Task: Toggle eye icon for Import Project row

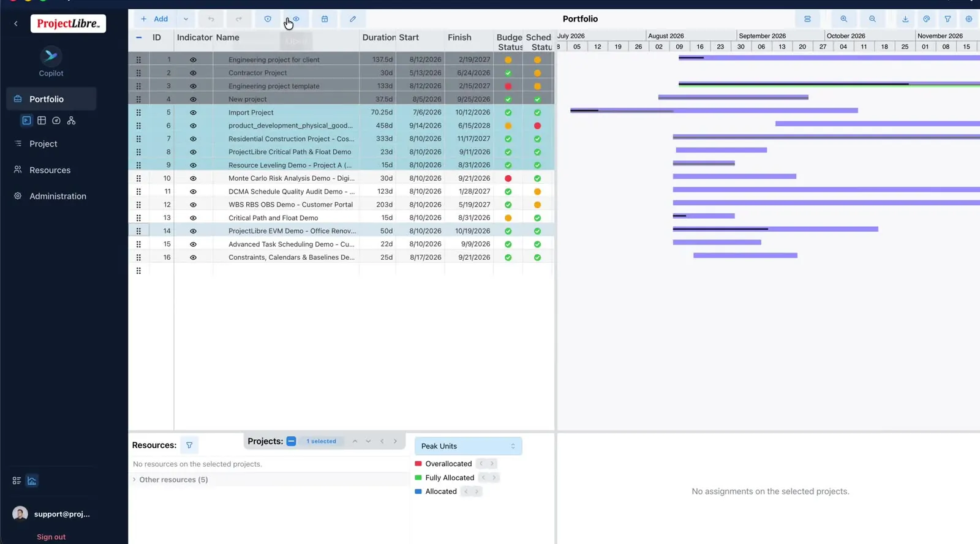Action: click(193, 113)
